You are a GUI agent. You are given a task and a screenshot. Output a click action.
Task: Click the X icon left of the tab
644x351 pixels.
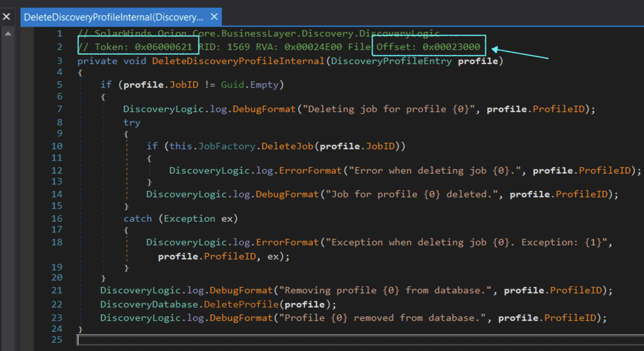tap(7, 17)
